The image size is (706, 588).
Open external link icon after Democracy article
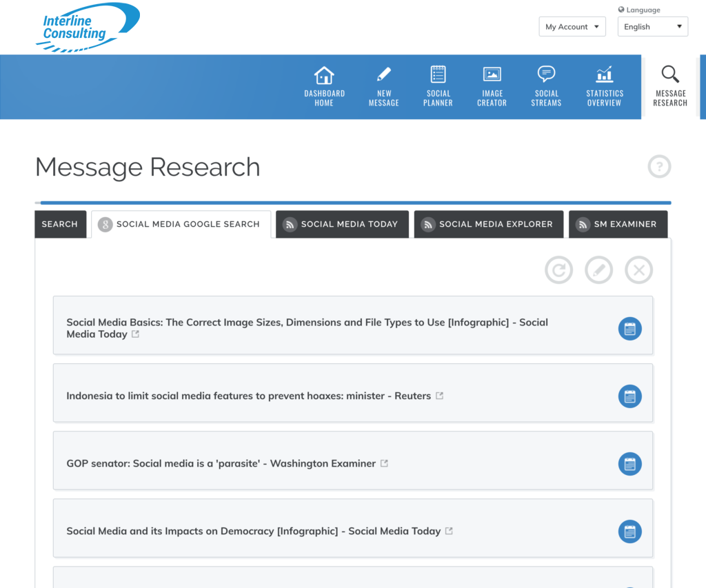pos(449,531)
